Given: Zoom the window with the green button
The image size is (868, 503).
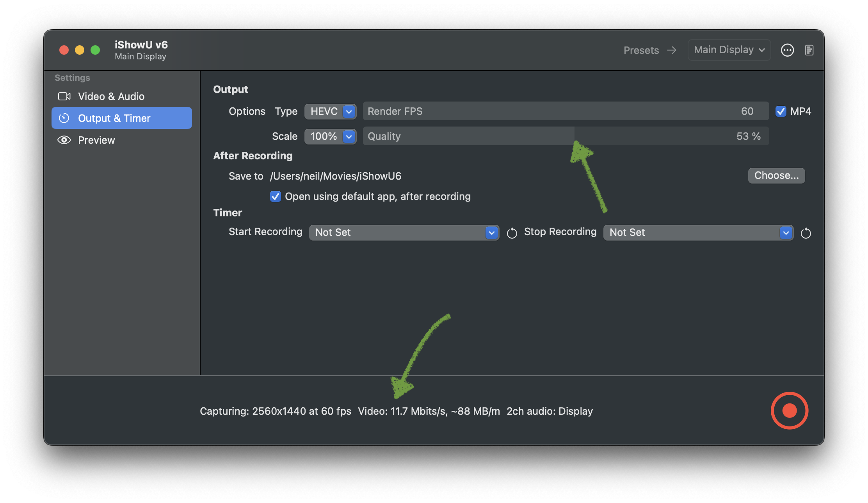Looking at the screenshot, I should 95,50.
